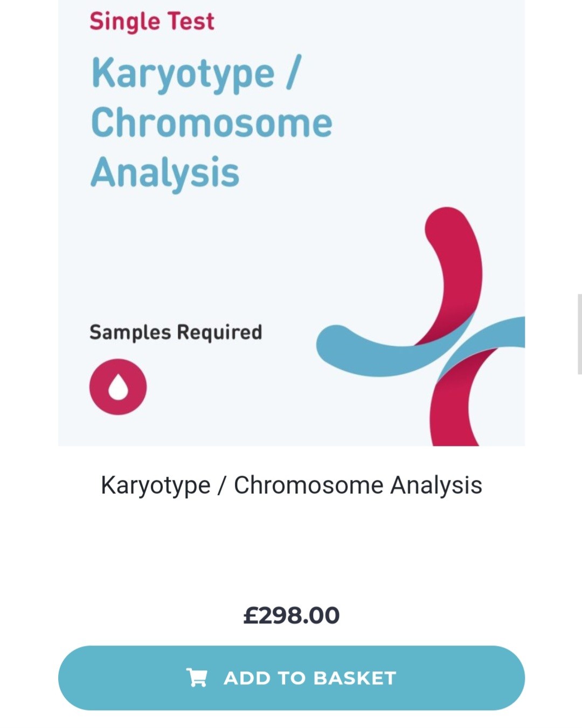This screenshot has width=582, height=728.
Task: Select the red "Single Test" label
Action: tap(151, 22)
